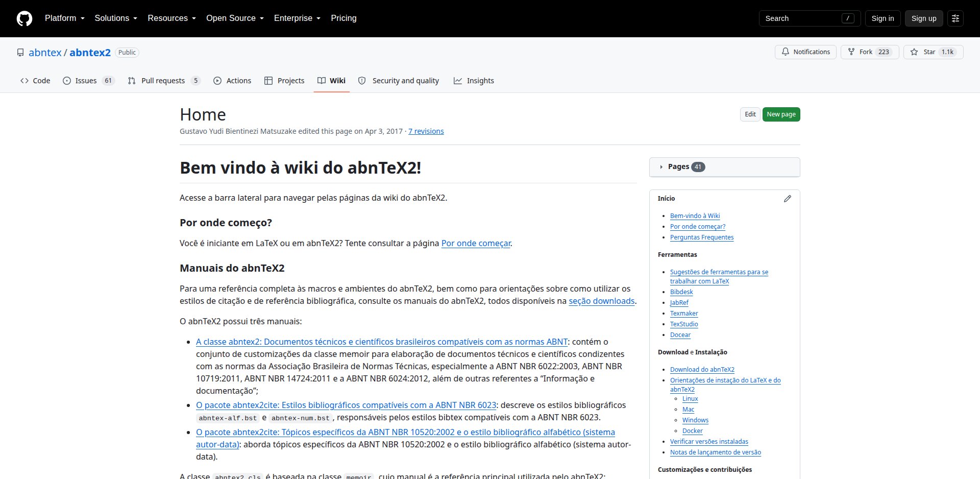Click the Star count 1.1k

click(x=947, y=52)
